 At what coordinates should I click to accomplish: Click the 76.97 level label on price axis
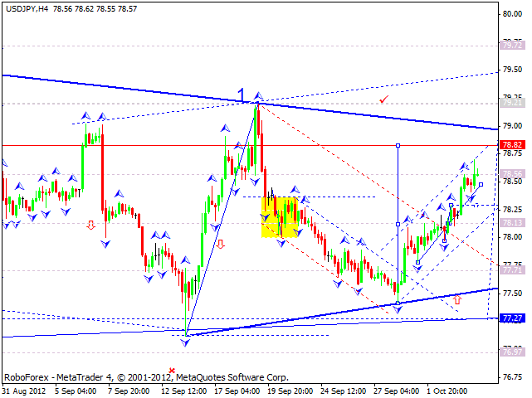[512, 352]
